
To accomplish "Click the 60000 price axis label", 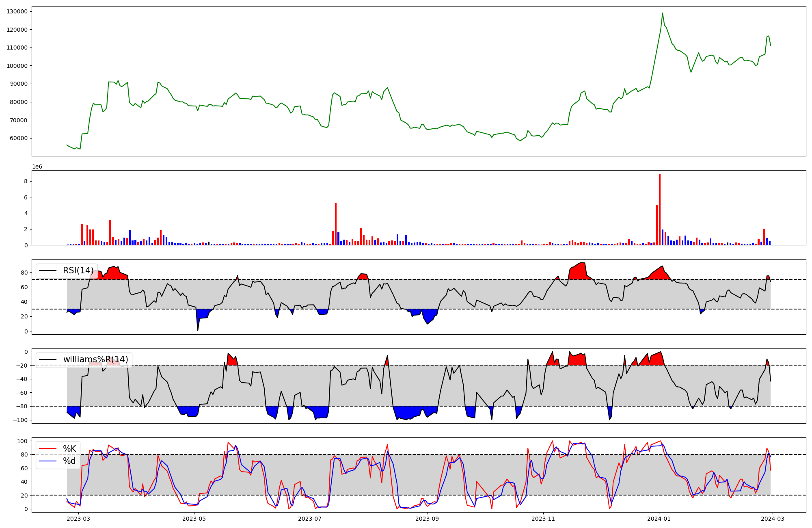I will 19,138.
